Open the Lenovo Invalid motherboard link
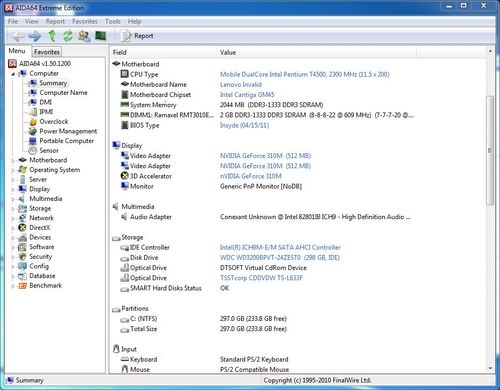 pyautogui.click(x=241, y=85)
